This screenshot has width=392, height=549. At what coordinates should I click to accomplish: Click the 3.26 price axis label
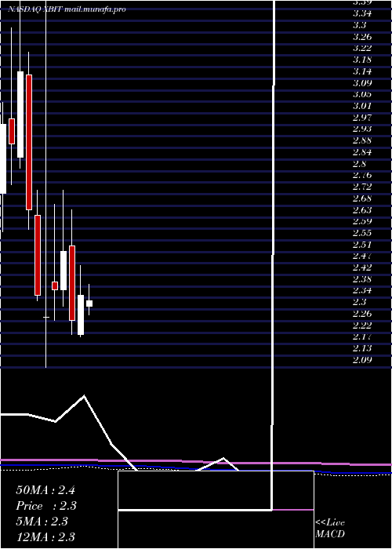click(x=362, y=37)
